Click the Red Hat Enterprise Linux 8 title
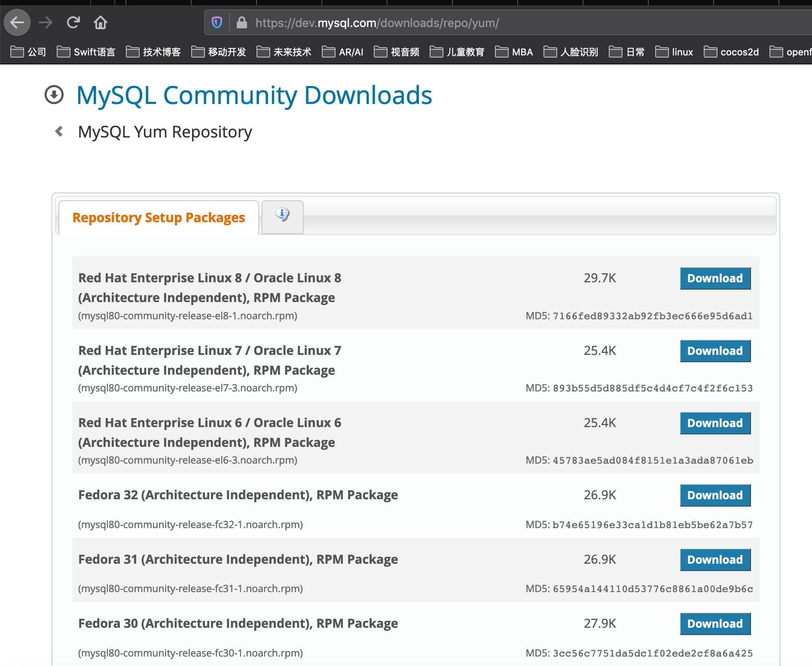This screenshot has width=812, height=666. tap(210, 288)
